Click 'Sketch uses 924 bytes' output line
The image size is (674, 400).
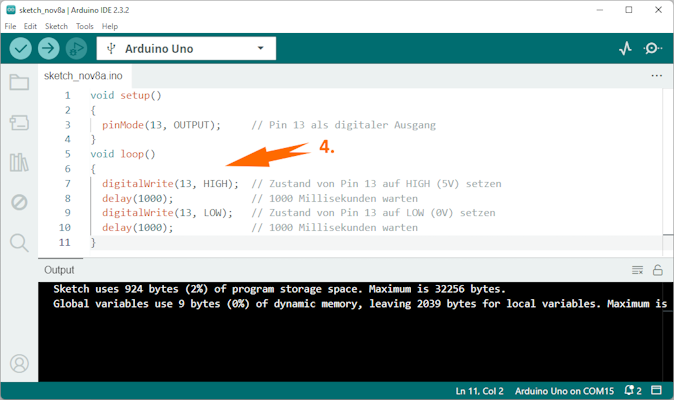tap(279, 289)
